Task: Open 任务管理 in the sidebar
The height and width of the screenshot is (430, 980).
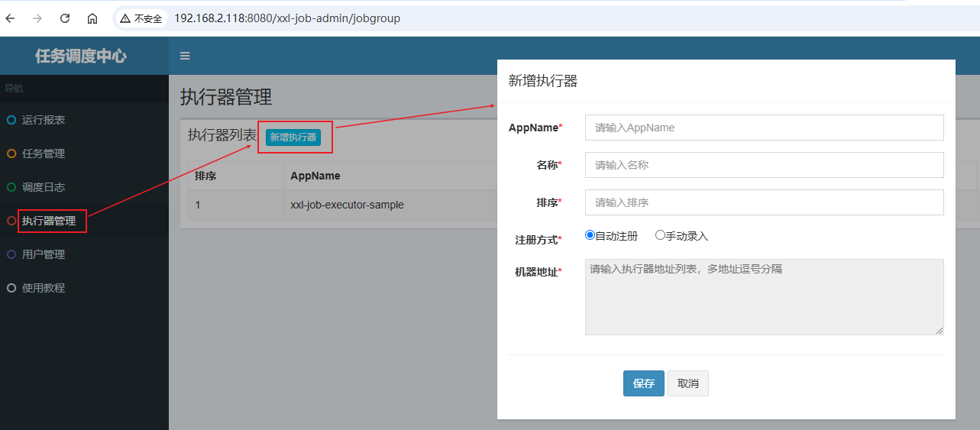Action: [84, 154]
